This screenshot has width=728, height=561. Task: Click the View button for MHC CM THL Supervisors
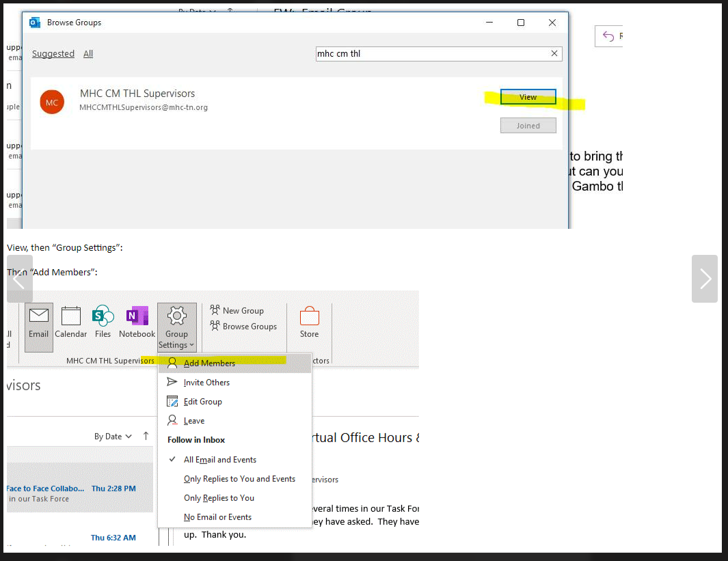coord(528,97)
